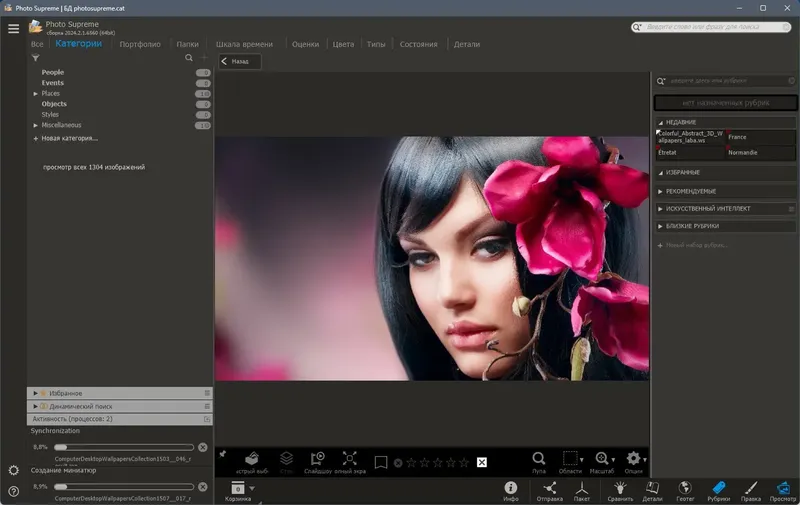800x505 pixels.
Task: Open the Опции gear dropdown
Action: click(x=634, y=459)
